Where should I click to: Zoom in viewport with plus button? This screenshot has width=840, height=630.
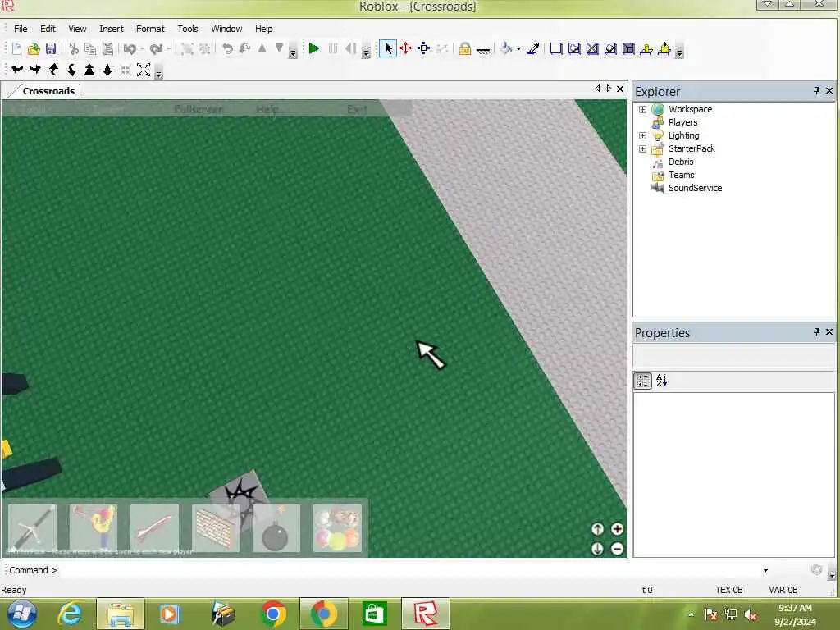(x=617, y=529)
